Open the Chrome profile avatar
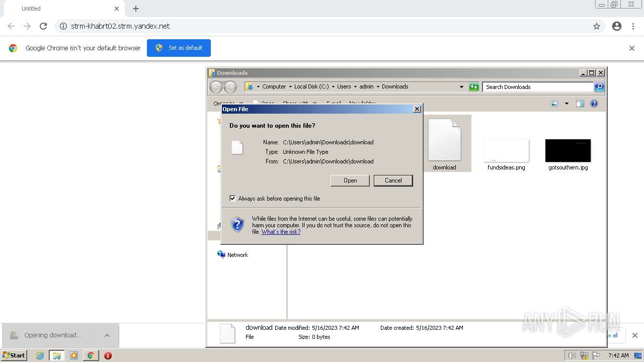644x362 pixels. coord(617,26)
